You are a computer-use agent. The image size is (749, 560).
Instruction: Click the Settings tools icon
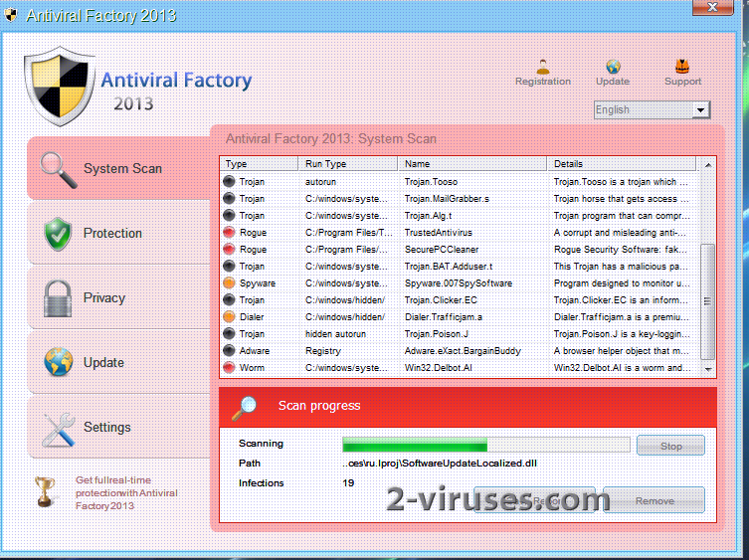click(59, 430)
